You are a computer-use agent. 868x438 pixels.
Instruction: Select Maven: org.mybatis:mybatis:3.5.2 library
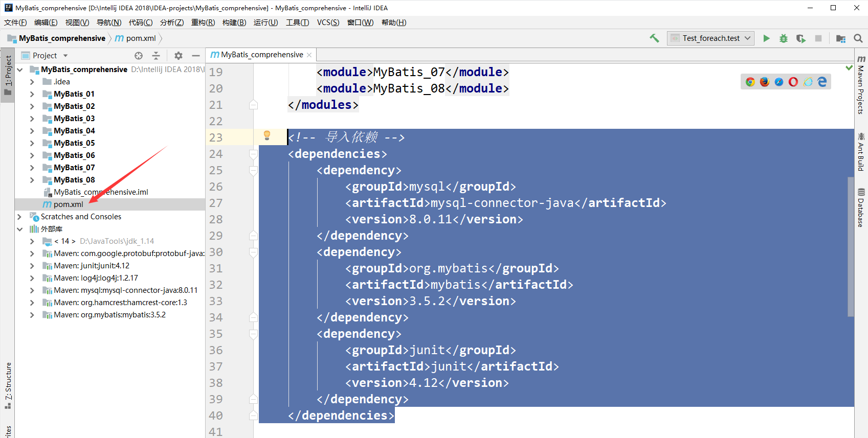click(x=109, y=315)
